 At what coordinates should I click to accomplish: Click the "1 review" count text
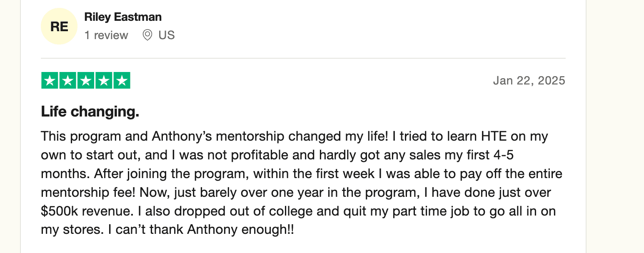[106, 35]
